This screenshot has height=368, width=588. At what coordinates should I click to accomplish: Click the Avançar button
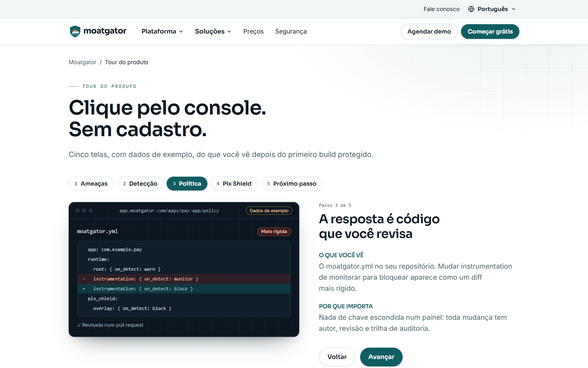pos(381,357)
